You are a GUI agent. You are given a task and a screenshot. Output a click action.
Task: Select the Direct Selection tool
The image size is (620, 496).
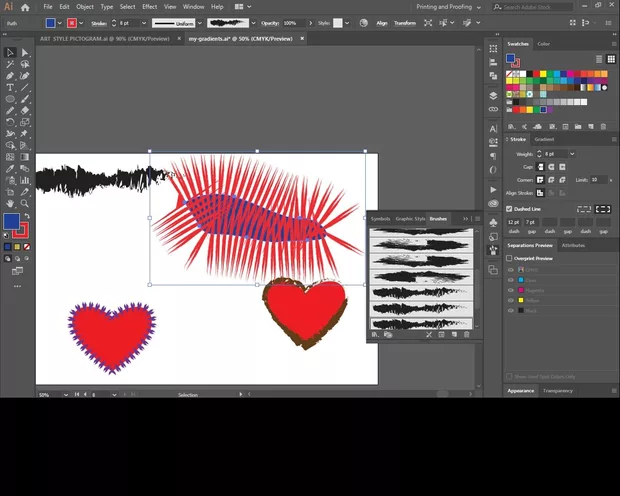(x=25, y=52)
